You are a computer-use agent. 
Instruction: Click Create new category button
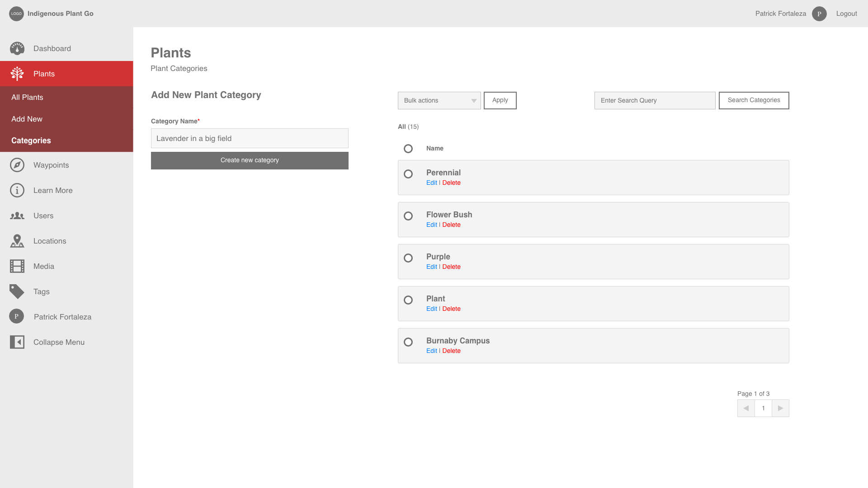click(250, 160)
